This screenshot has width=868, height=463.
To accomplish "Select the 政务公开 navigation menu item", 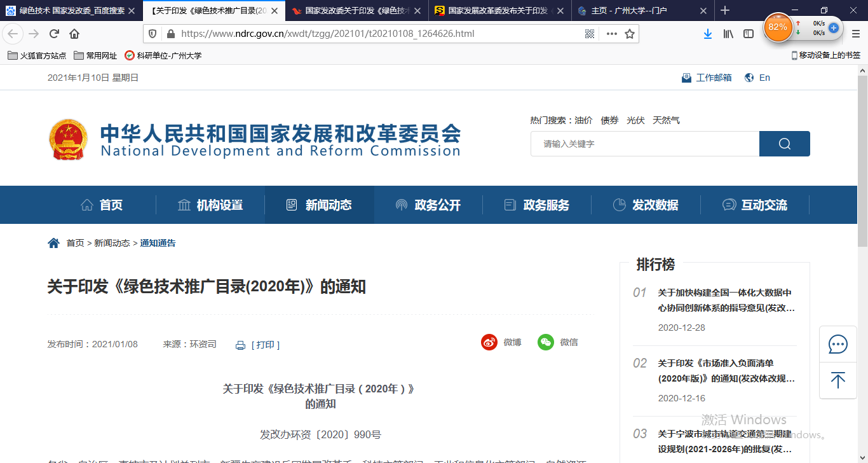I will (428, 205).
